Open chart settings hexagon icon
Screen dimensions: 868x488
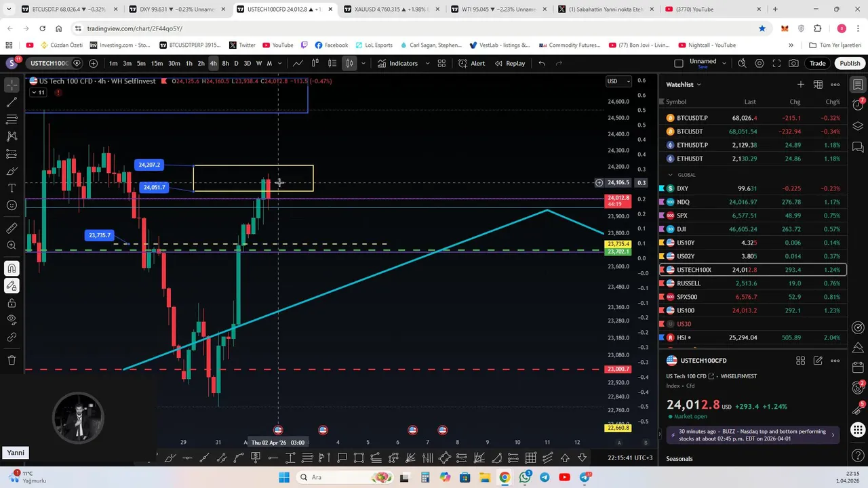[x=759, y=63]
